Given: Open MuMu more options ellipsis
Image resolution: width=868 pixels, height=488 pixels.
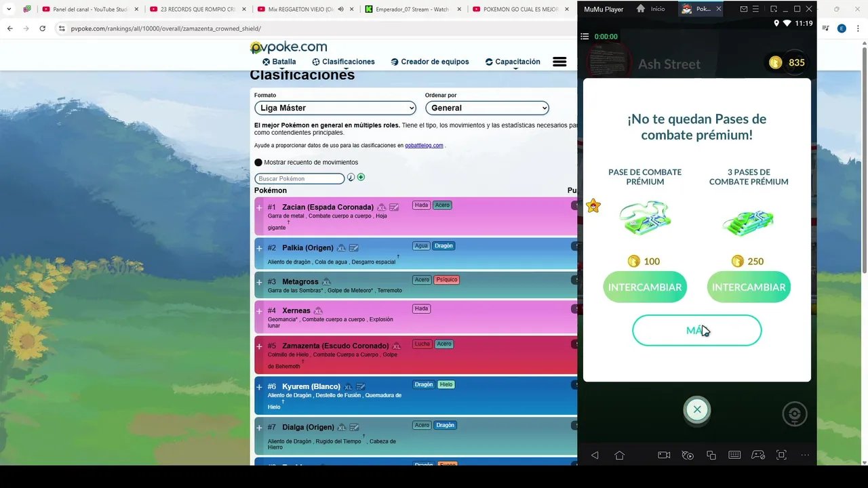Looking at the screenshot, I should [805, 455].
